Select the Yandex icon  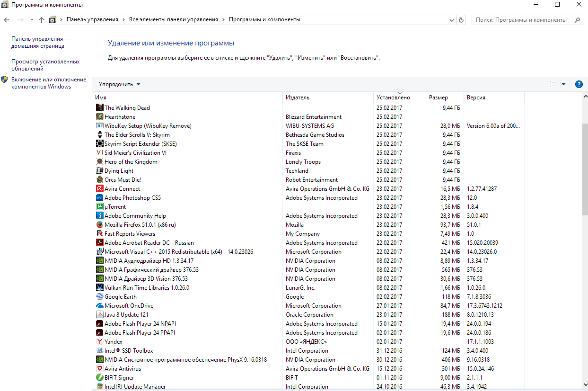point(100,342)
